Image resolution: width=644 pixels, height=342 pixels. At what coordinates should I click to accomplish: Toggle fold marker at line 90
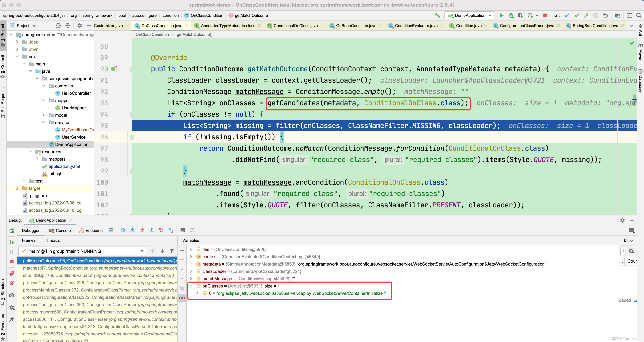132,69
